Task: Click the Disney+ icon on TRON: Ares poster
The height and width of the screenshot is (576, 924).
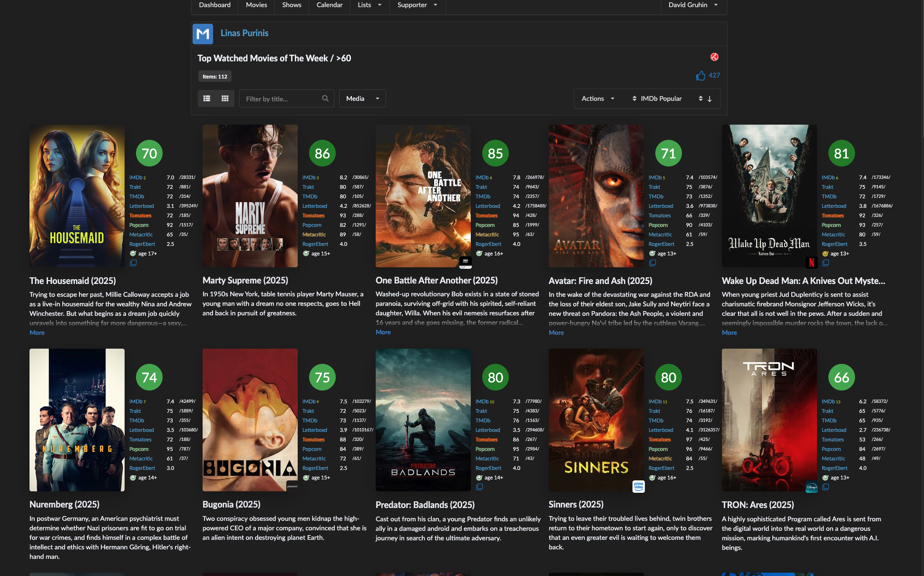Action: 811,487
